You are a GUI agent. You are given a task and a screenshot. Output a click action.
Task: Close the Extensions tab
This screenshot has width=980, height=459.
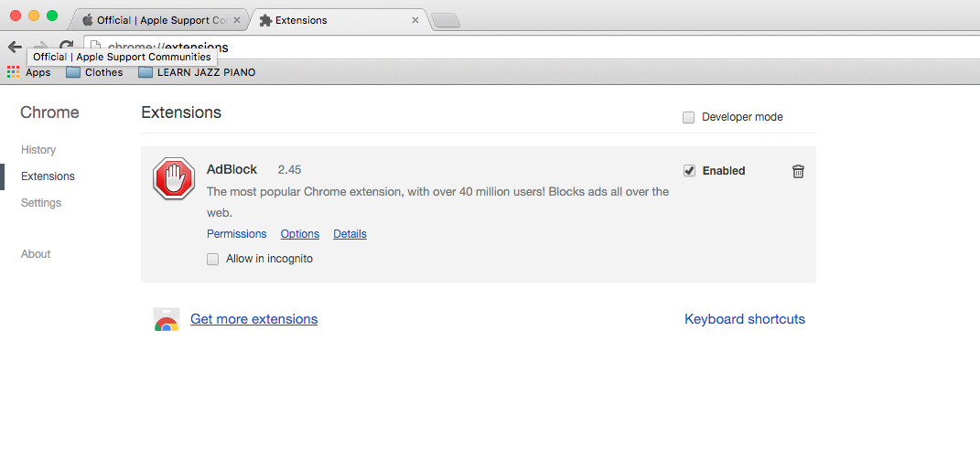415,19
